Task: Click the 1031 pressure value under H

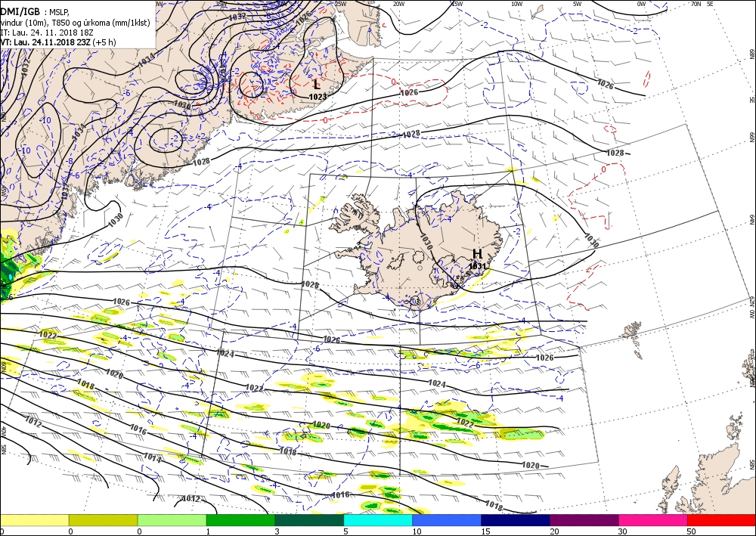Action: coord(477,265)
